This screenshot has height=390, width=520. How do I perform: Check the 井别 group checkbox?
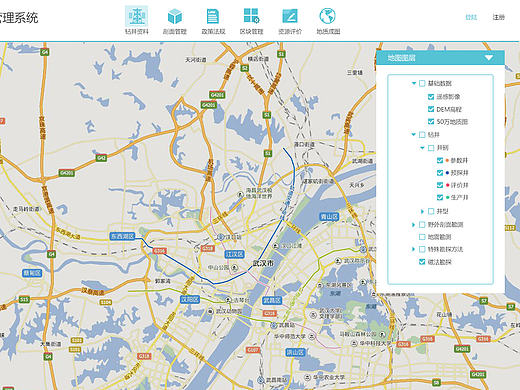pyautogui.click(x=431, y=147)
